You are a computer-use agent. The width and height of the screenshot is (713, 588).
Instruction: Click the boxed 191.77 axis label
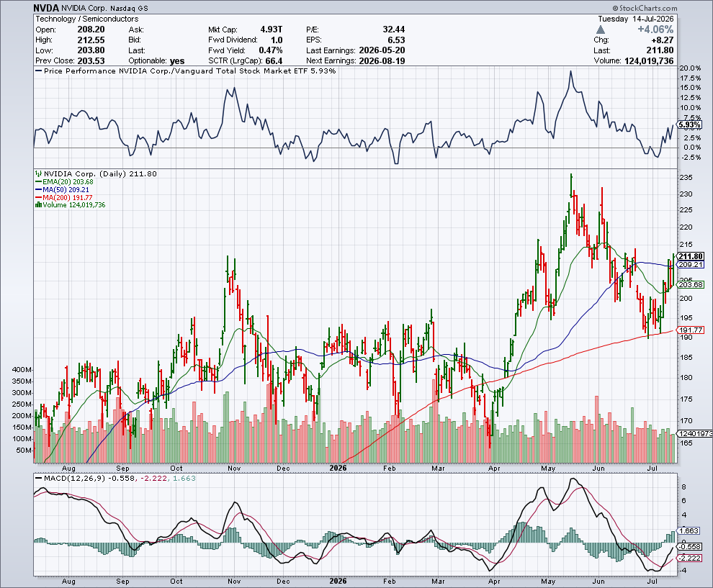coord(691,330)
